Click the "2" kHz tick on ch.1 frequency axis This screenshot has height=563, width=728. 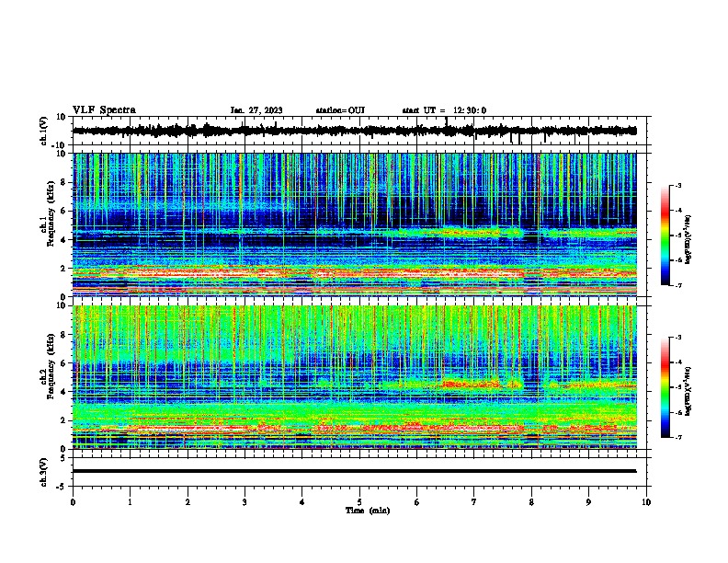click(x=63, y=269)
